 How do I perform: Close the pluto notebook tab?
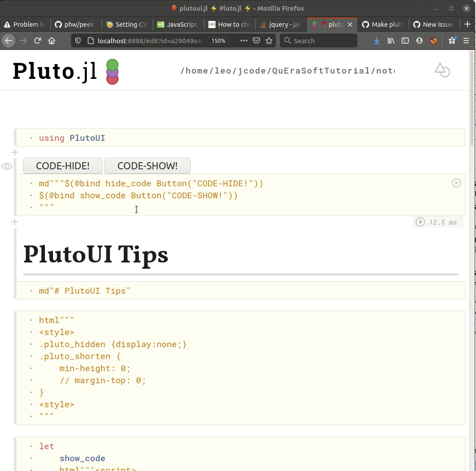pyautogui.click(x=350, y=25)
